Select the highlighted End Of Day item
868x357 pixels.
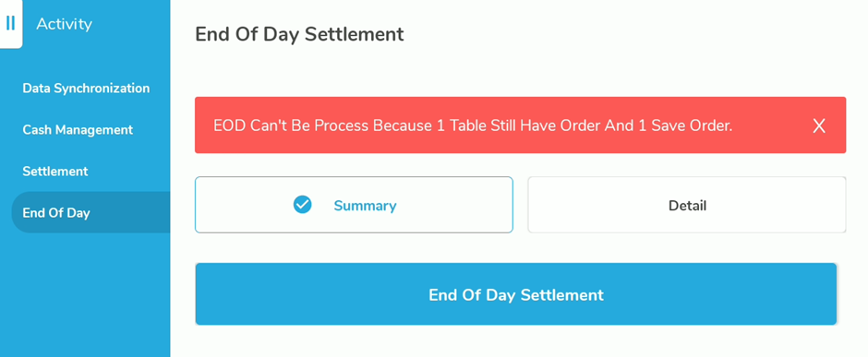(x=90, y=212)
